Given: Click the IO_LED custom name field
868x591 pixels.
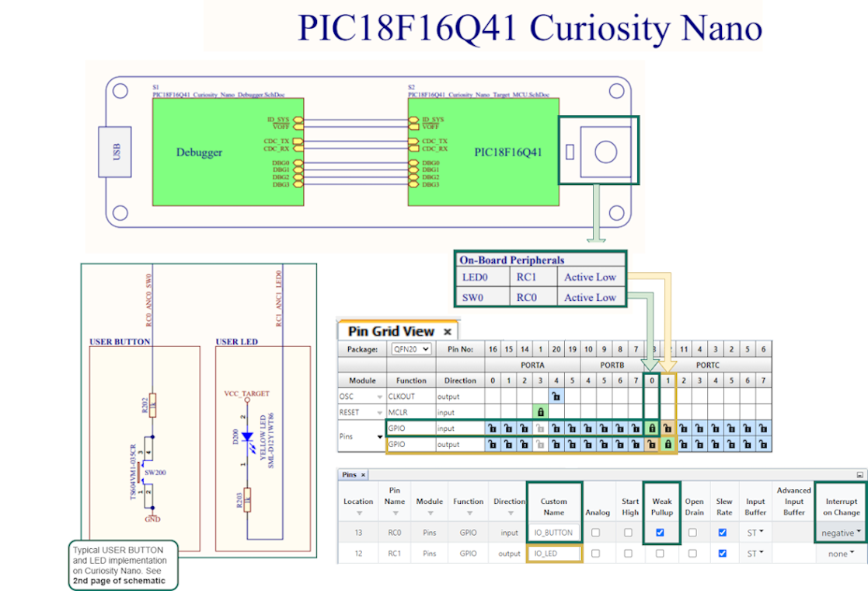Looking at the screenshot, I should [553, 554].
